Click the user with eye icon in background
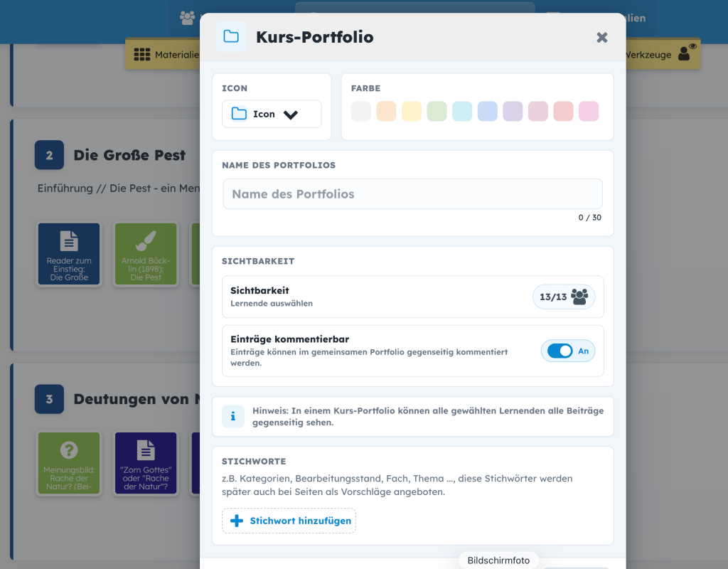The image size is (728, 569). pyautogui.click(x=687, y=52)
